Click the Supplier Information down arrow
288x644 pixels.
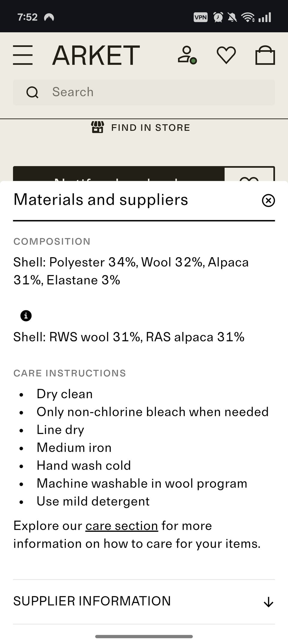pos(268,602)
